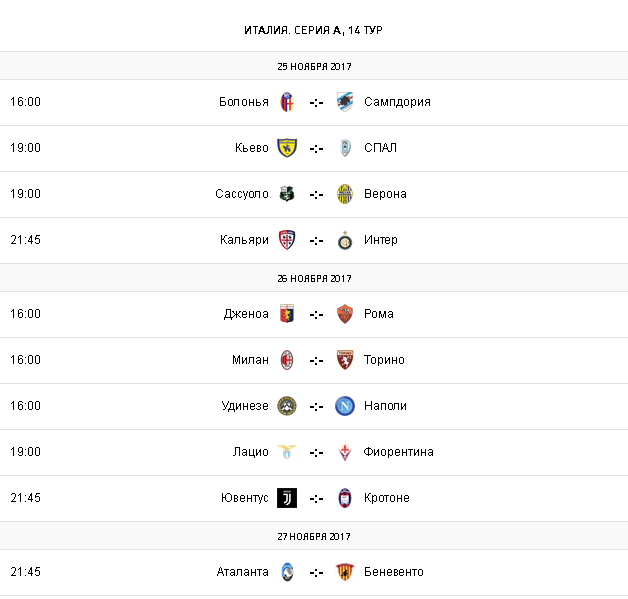Click the Chievo club crest icon
628x599 pixels.
click(x=287, y=148)
